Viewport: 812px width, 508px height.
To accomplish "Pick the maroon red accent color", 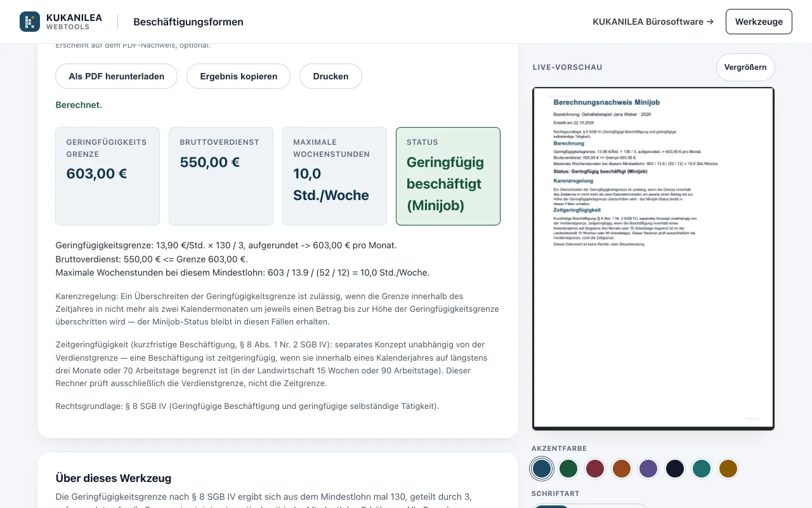I will (595, 469).
